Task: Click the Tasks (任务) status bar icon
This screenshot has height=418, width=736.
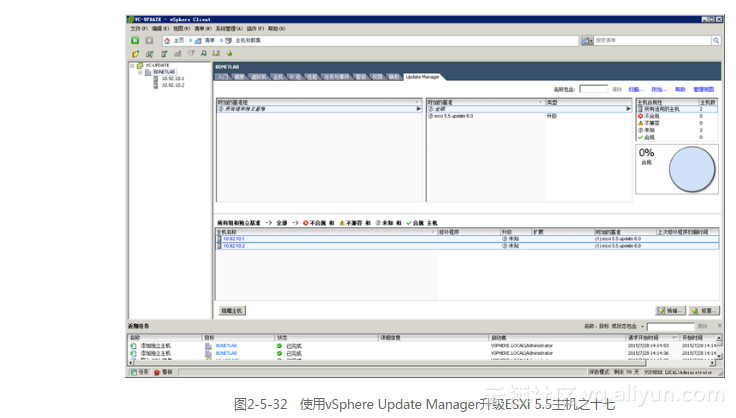Action: tap(134, 372)
